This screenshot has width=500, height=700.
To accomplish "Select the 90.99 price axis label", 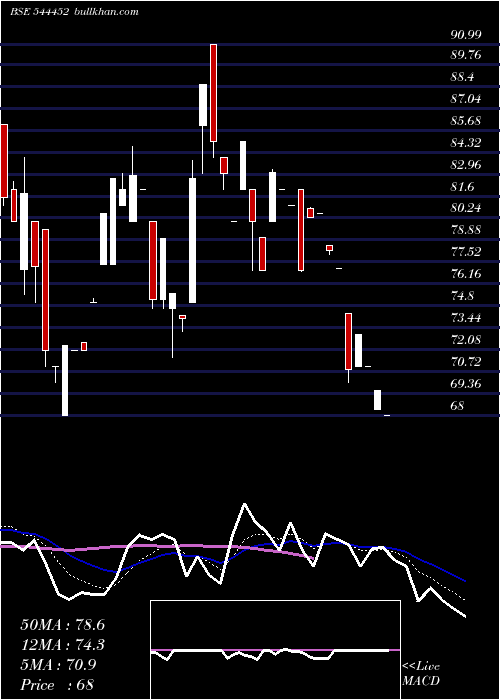I will [x=466, y=33].
